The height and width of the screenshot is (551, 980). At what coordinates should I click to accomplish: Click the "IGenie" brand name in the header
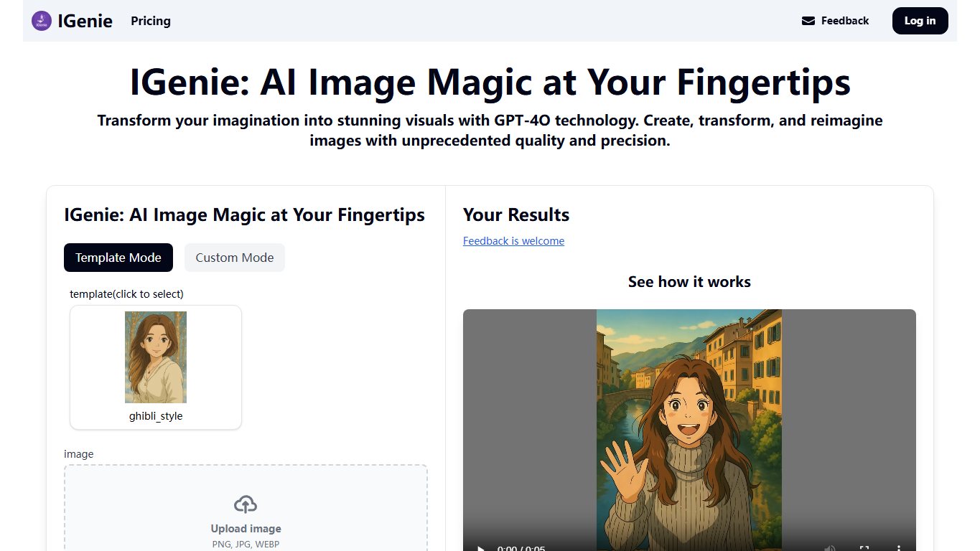[85, 21]
